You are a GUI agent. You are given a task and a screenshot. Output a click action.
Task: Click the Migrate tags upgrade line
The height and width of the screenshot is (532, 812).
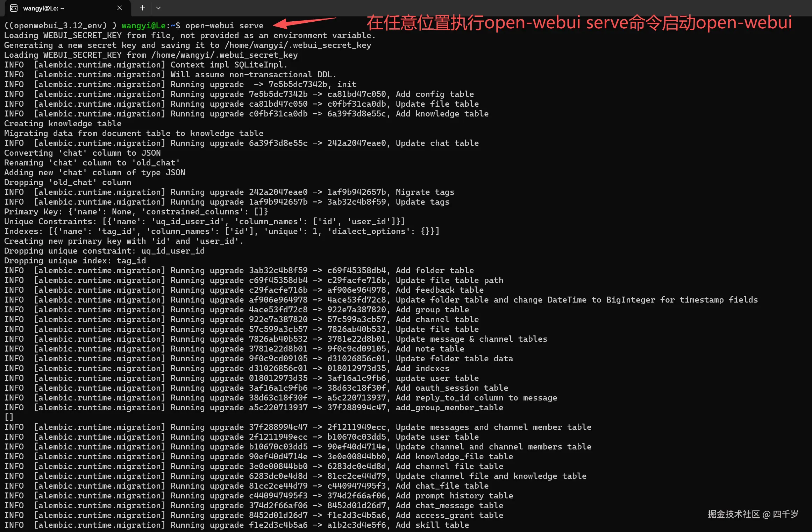tap(425, 192)
